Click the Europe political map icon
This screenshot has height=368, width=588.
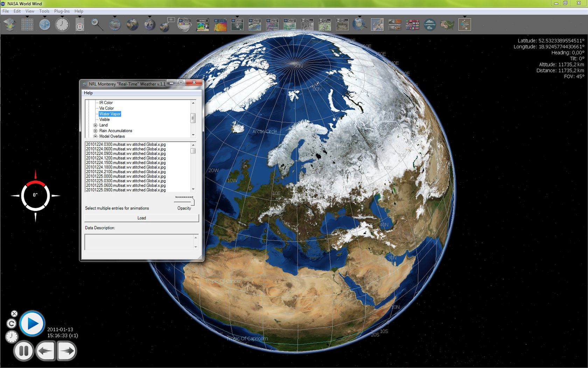(377, 25)
